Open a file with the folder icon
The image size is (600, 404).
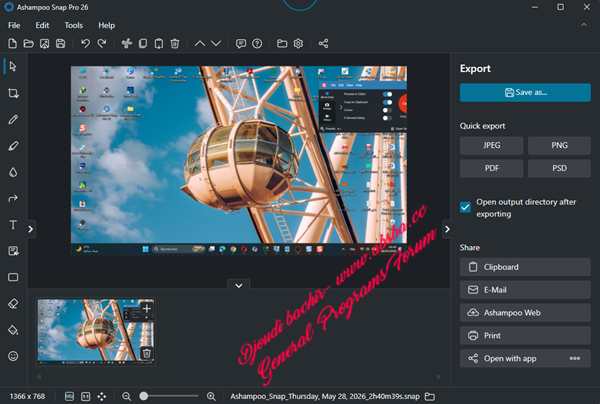28,44
